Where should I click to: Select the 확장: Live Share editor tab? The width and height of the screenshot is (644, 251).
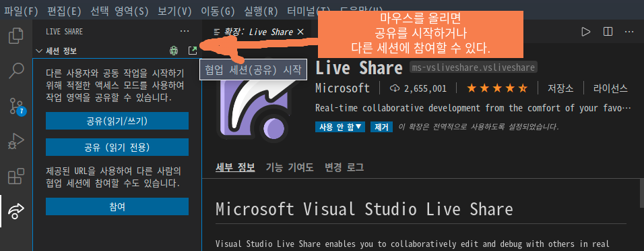tap(257, 32)
